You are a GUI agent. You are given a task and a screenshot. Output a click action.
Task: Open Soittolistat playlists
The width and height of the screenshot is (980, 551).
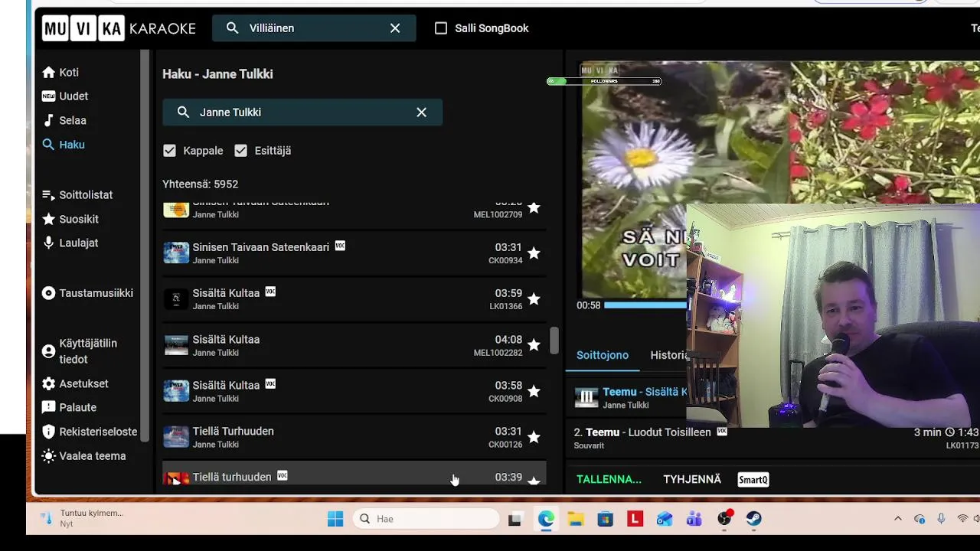(77, 195)
